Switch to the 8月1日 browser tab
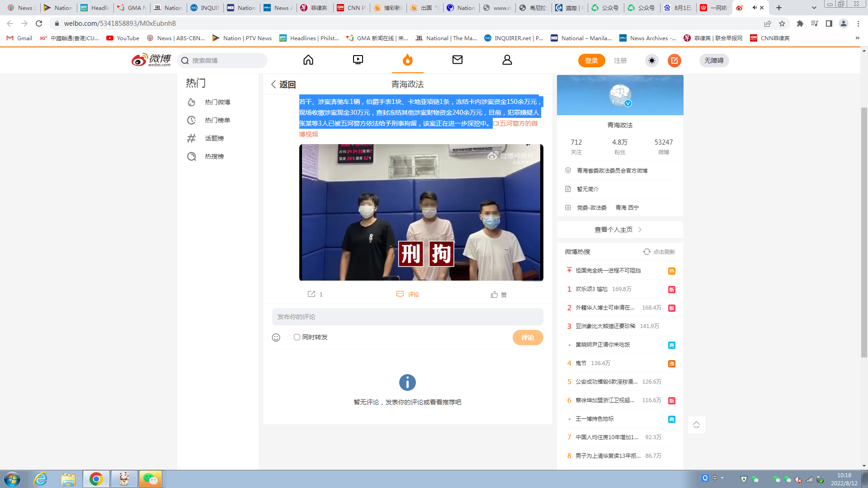868x488 pixels. 677,8
